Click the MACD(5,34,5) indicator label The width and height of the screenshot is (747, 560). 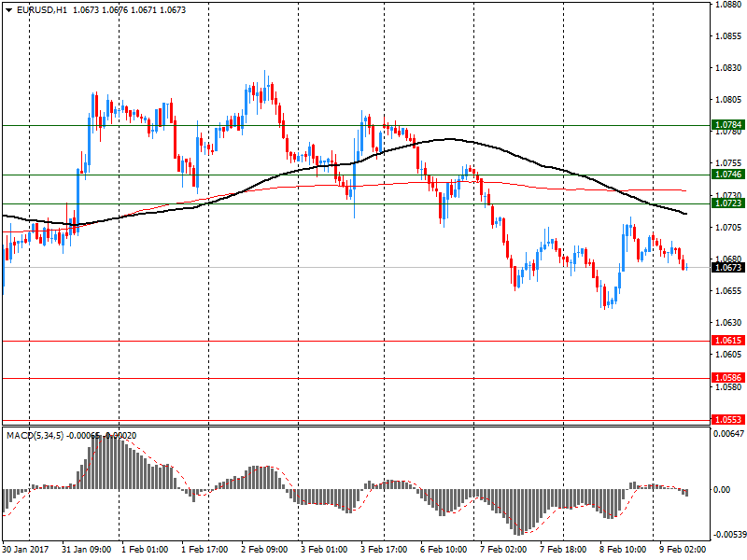pyautogui.click(x=35, y=436)
